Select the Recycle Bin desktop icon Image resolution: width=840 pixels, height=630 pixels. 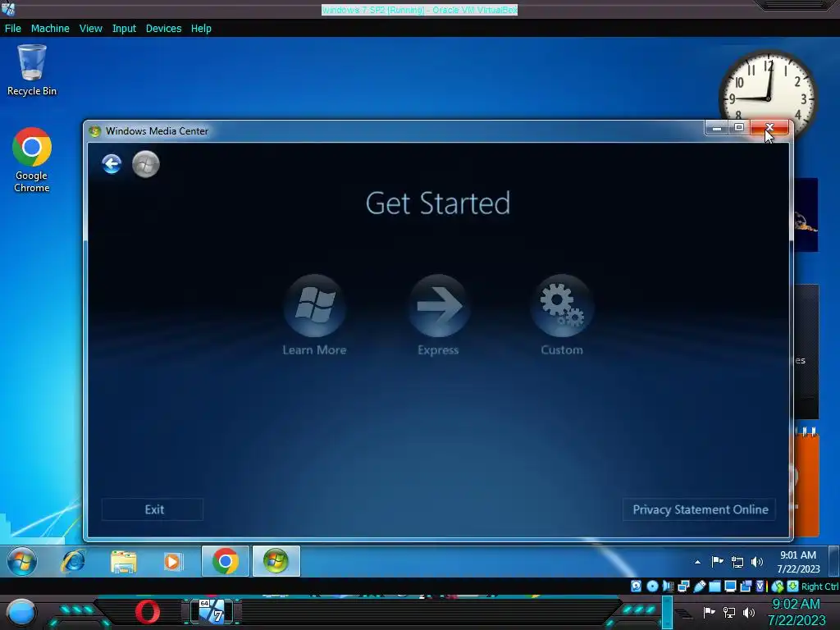[x=32, y=71]
